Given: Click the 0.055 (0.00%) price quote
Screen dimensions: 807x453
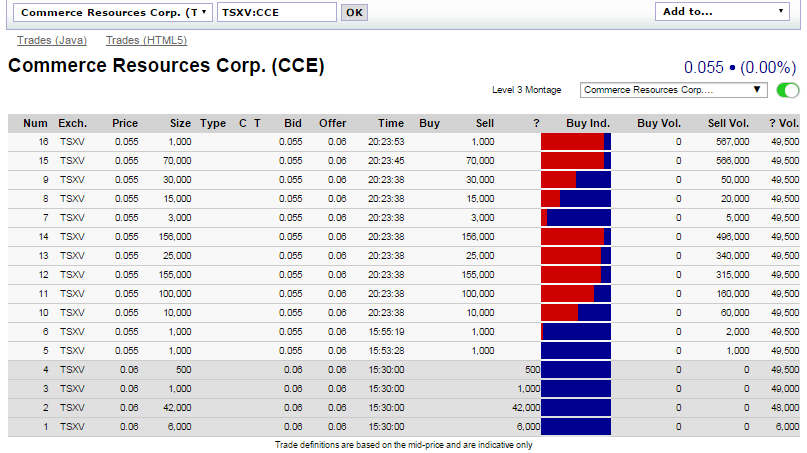Looking at the screenshot, I should [740, 67].
